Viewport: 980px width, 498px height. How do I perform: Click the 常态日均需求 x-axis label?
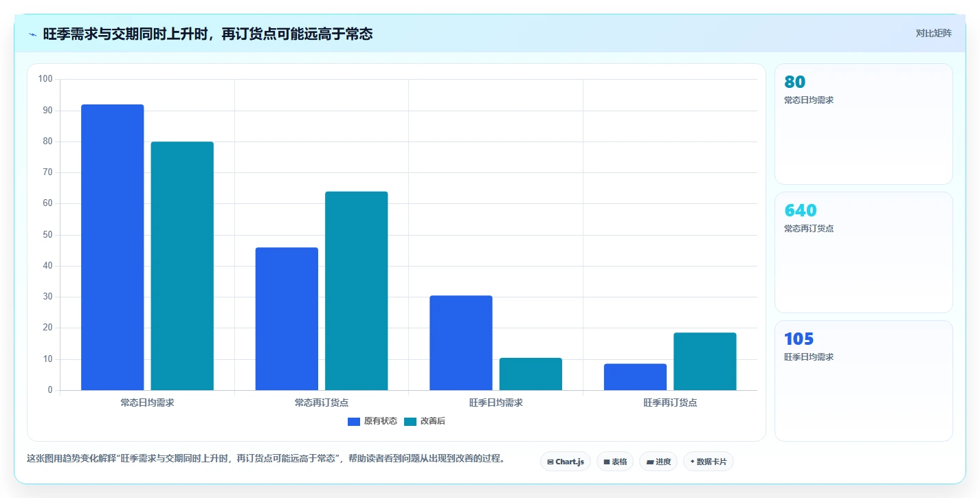[x=147, y=403]
